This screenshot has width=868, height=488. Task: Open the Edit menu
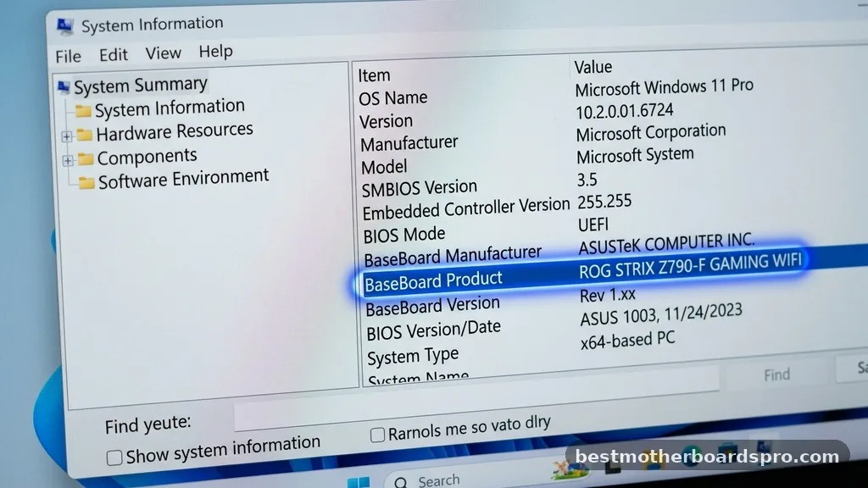coord(114,55)
